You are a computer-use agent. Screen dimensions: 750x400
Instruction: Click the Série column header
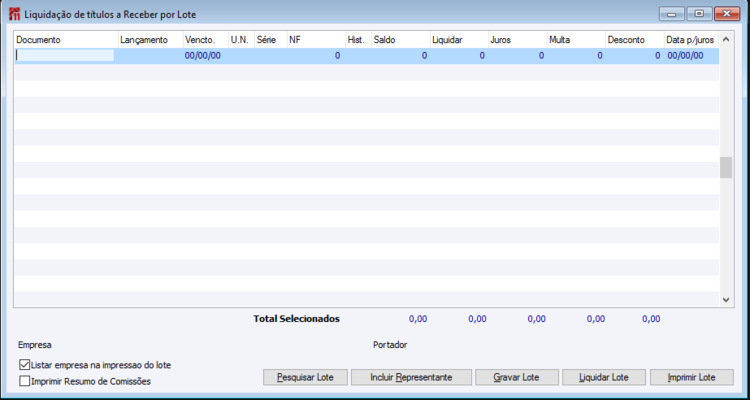coord(271,40)
